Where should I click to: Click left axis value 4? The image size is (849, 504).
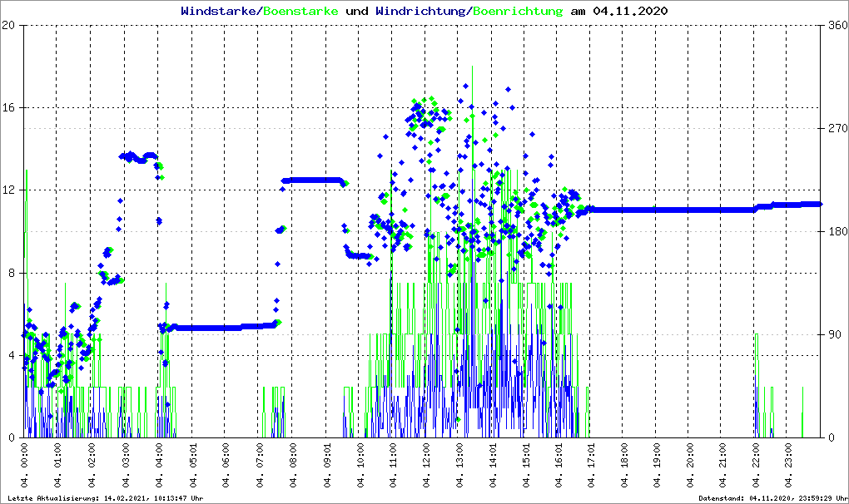click(x=12, y=355)
